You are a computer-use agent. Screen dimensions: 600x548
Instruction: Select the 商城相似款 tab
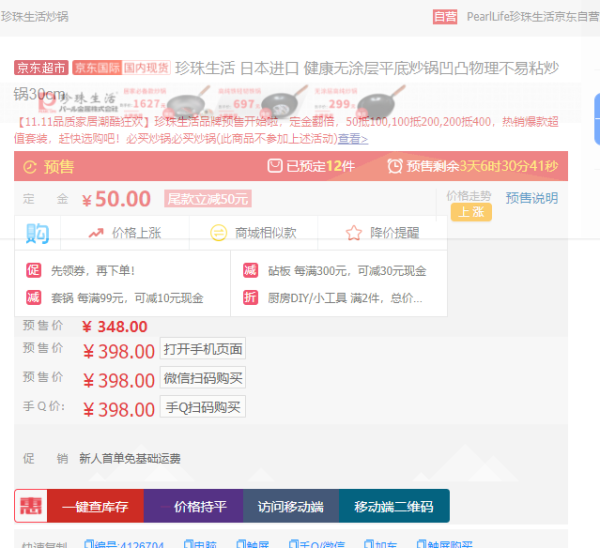254,233
